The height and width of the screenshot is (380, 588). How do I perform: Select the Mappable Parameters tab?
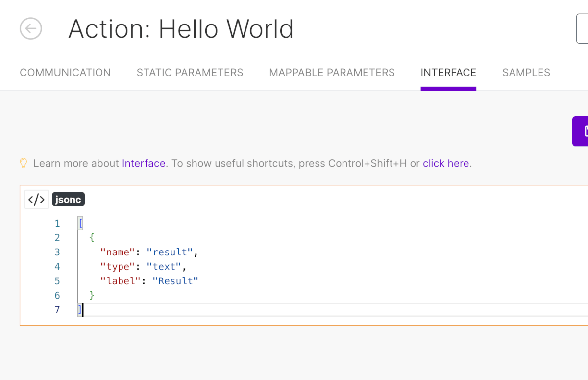(x=332, y=73)
